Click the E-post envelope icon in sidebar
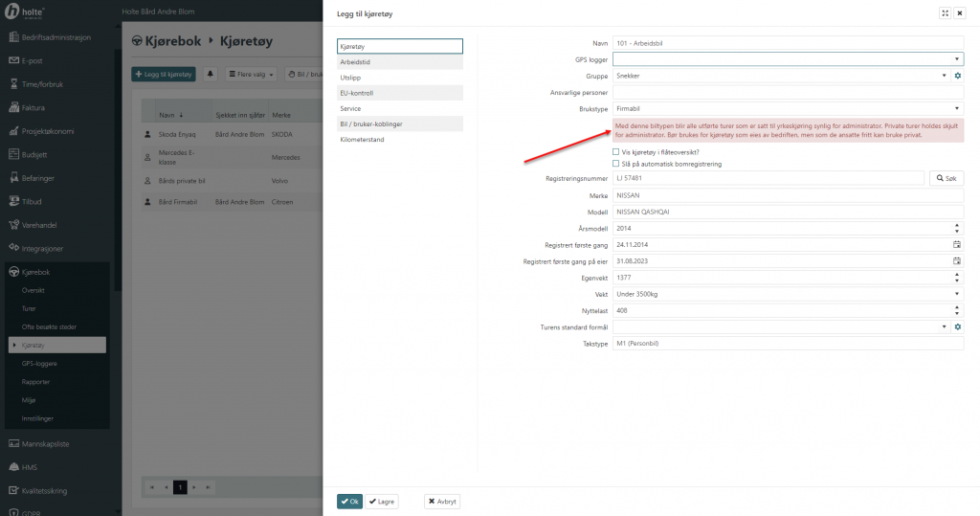This screenshot has width=980, height=516. click(13, 60)
